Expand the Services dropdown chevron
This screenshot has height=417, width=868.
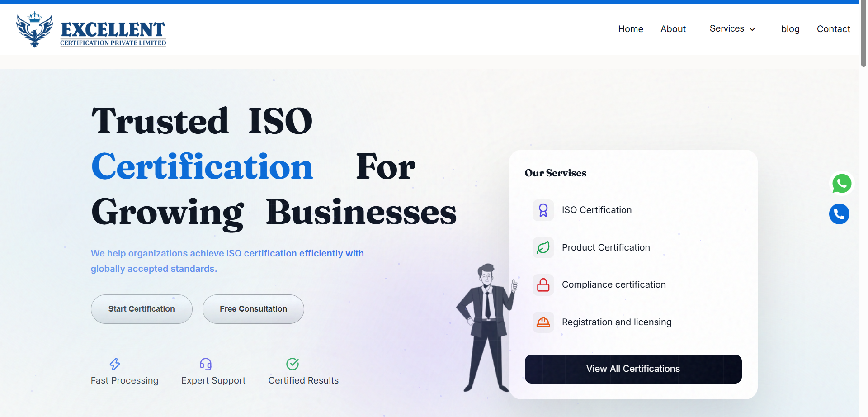pos(752,29)
